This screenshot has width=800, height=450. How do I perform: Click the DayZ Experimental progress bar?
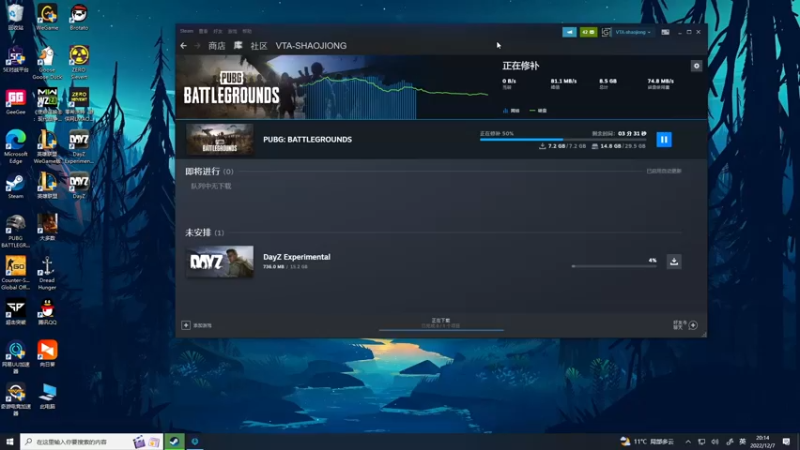(614, 266)
